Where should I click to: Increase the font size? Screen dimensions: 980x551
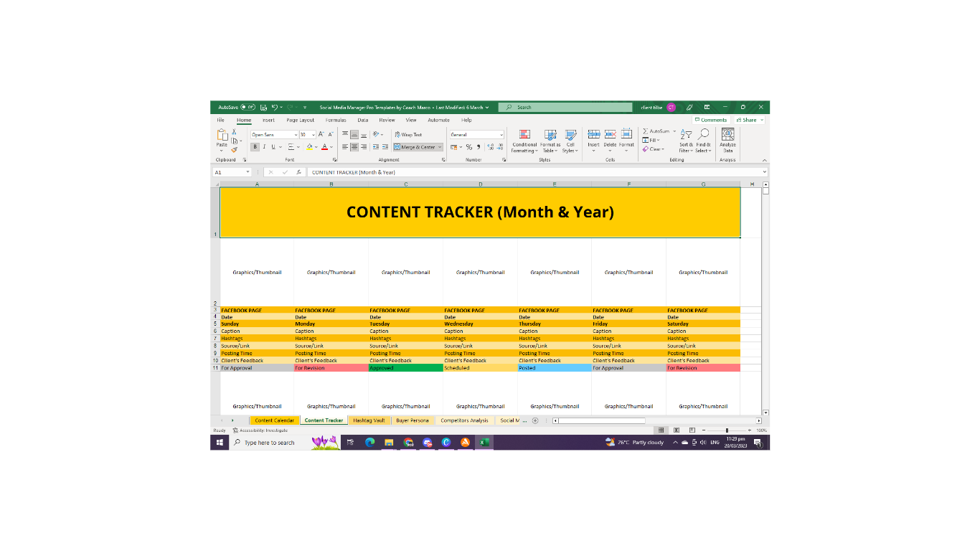pos(321,134)
